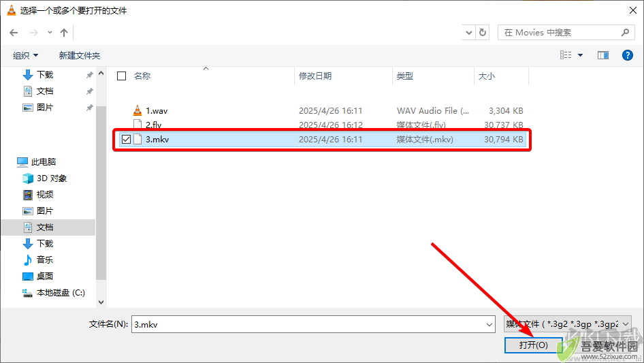Toggle the preview pane icon
The image size is (644, 363).
[x=603, y=55]
